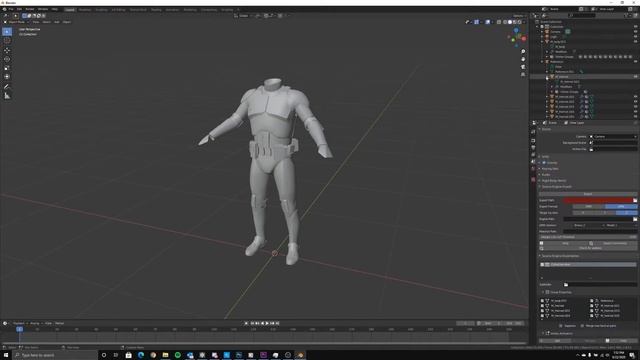The width and height of the screenshot is (640, 360).
Task: Click Check for updates button
Action: click(x=588, y=248)
